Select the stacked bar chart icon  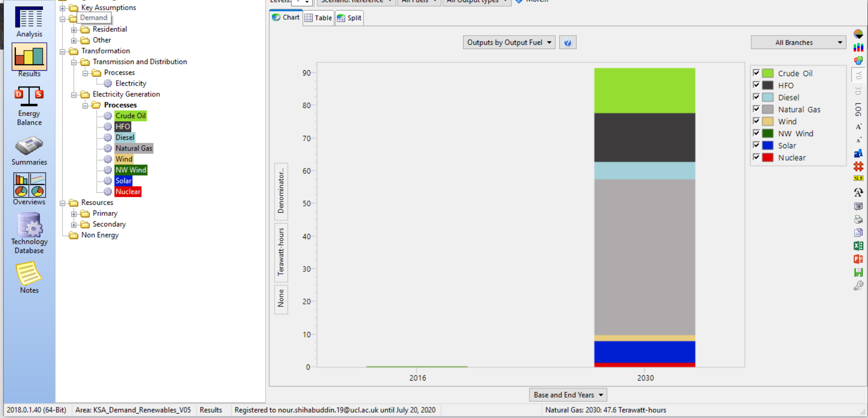coord(858,48)
